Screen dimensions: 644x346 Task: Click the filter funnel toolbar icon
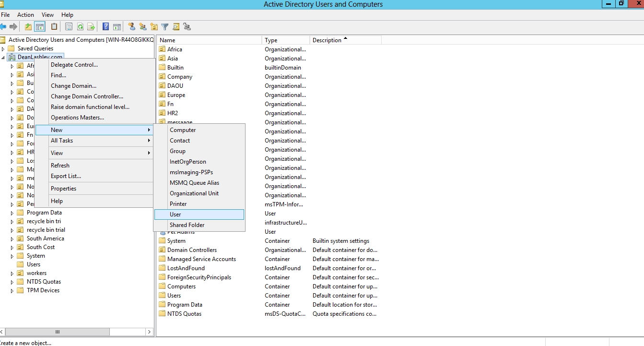[x=165, y=27]
